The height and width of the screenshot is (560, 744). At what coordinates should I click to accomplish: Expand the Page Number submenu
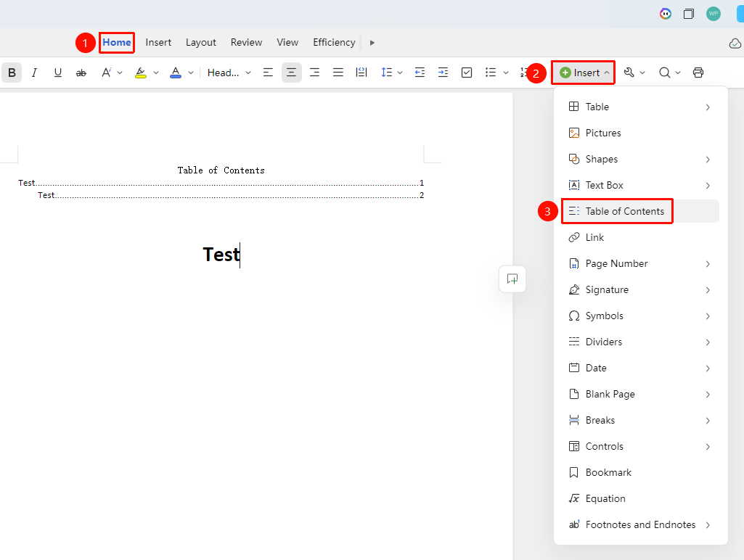pyautogui.click(x=640, y=263)
